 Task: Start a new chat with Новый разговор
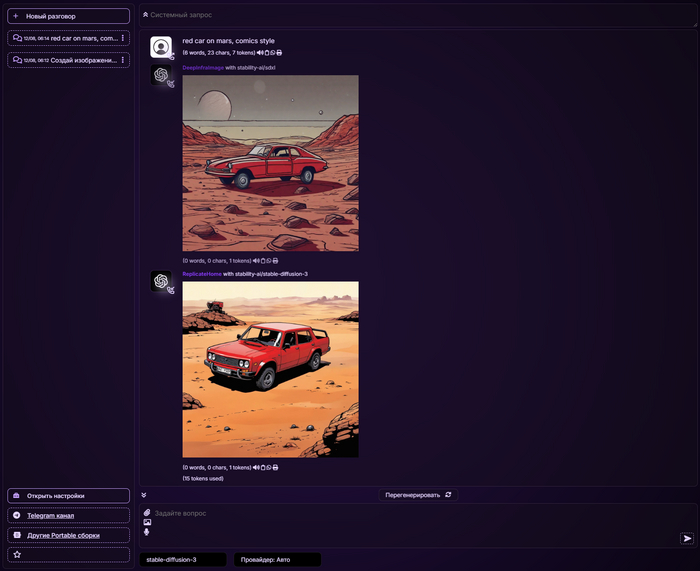[x=68, y=16]
